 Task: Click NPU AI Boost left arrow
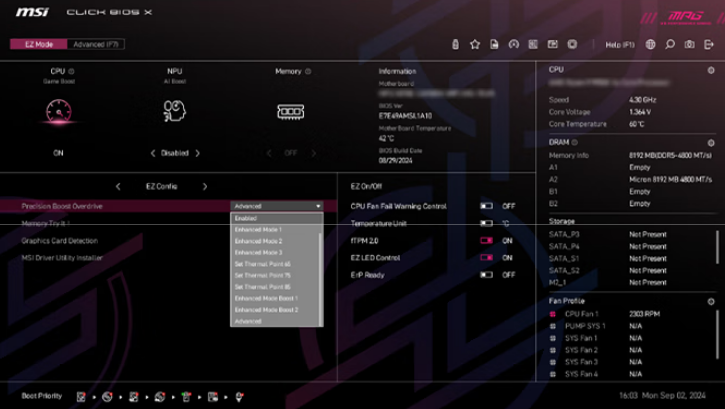pos(153,153)
